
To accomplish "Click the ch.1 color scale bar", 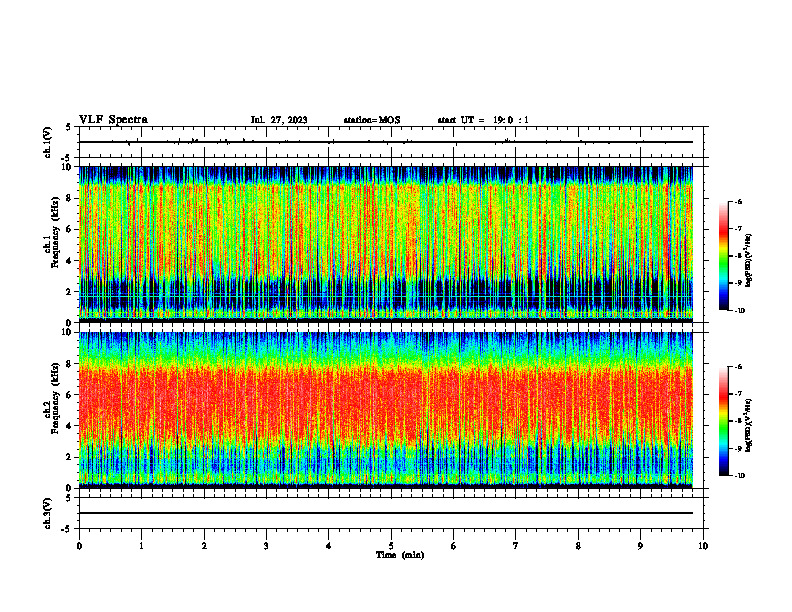I will [x=723, y=256].
